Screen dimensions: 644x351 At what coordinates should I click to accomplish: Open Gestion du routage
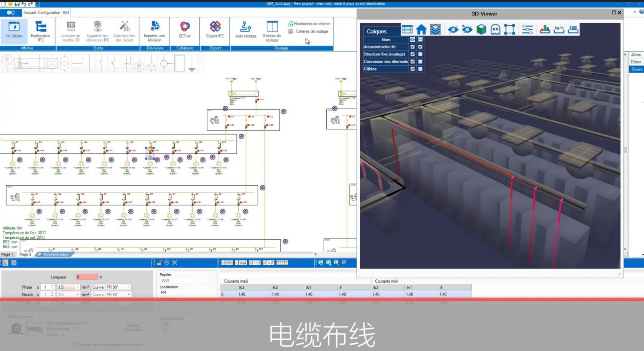point(272,31)
